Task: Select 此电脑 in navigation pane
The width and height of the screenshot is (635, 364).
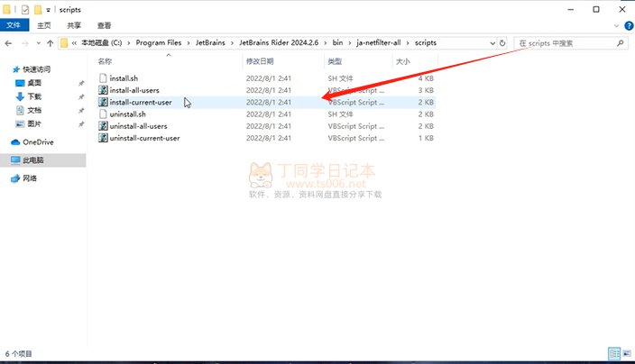Action: coord(32,160)
